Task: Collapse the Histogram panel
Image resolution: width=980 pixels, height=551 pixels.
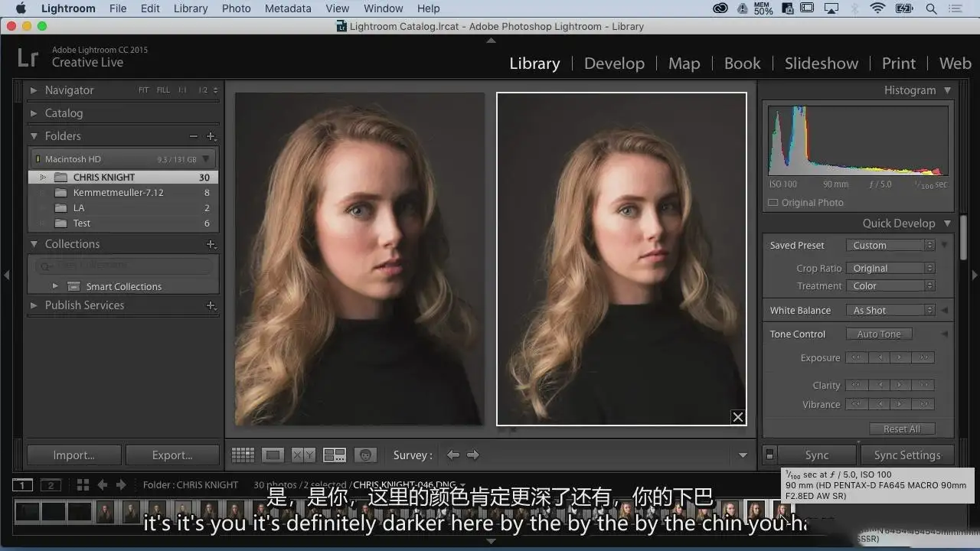Action: coord(947,90)
